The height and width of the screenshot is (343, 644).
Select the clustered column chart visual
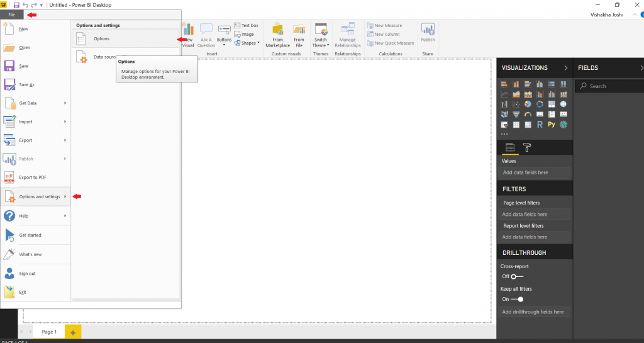540,84
